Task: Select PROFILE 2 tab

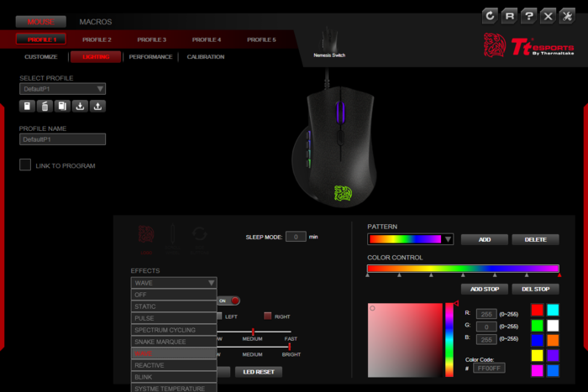Action: (x=97, y=39)
